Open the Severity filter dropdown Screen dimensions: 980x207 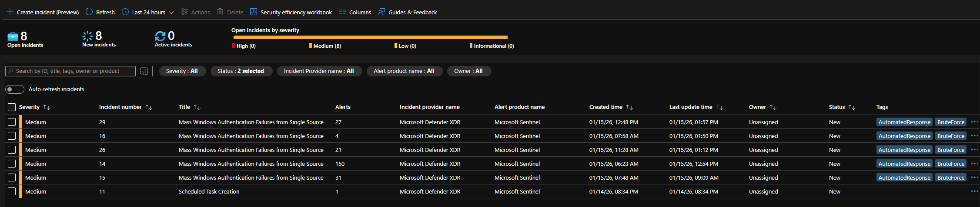pos(182,71)
